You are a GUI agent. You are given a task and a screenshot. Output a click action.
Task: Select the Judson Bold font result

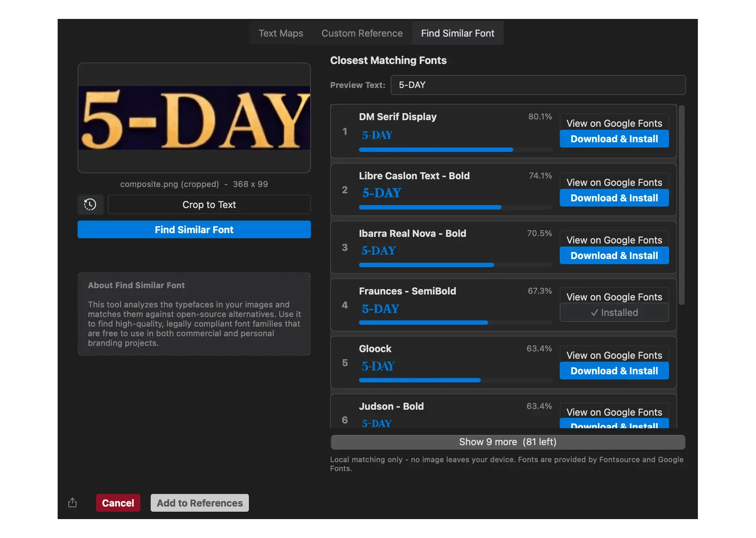(504, 411)
